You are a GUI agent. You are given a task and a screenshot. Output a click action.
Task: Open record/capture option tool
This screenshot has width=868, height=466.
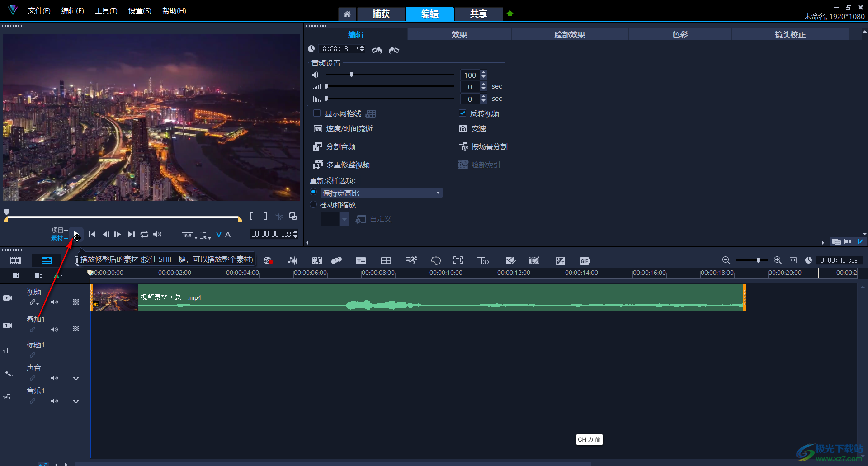click(x=268, y=260)
